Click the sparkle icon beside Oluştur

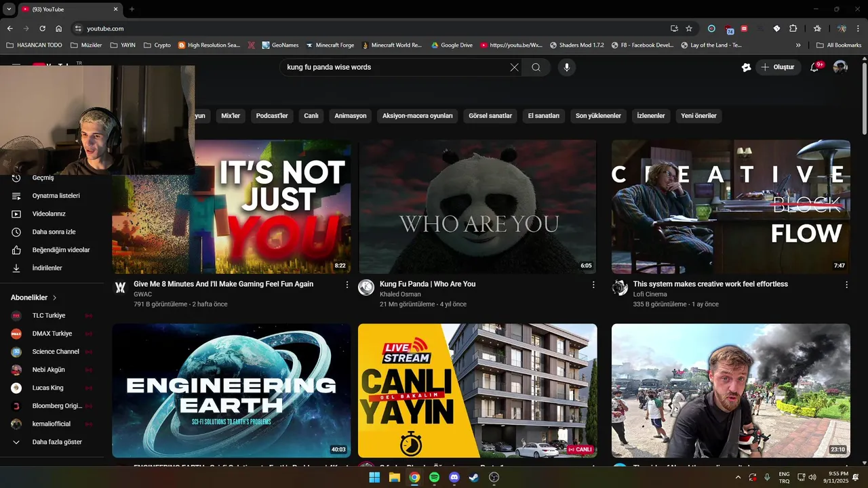746,67
